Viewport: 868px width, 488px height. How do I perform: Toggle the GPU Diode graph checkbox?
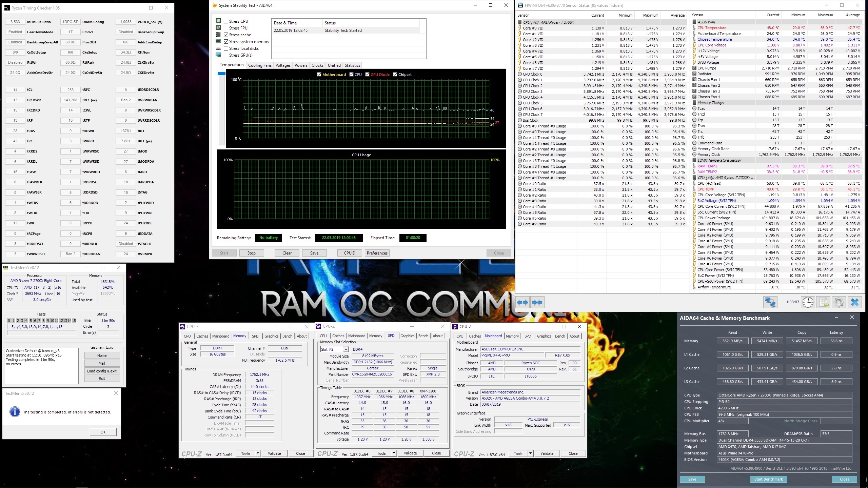tap(367, 75)
